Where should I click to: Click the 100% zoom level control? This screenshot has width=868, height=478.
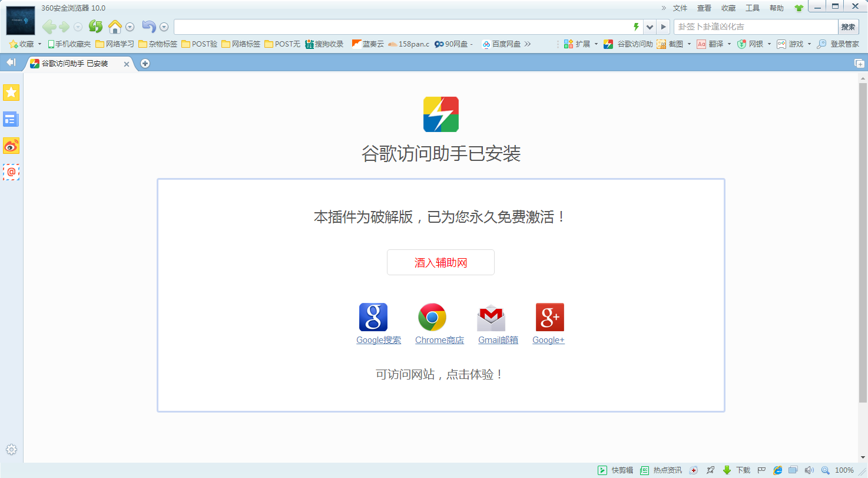844,470
